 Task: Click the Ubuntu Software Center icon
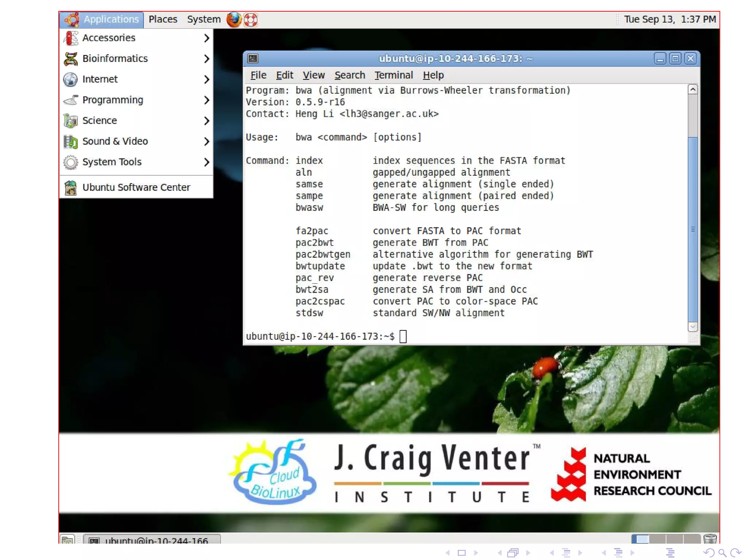tap(71, 187)
